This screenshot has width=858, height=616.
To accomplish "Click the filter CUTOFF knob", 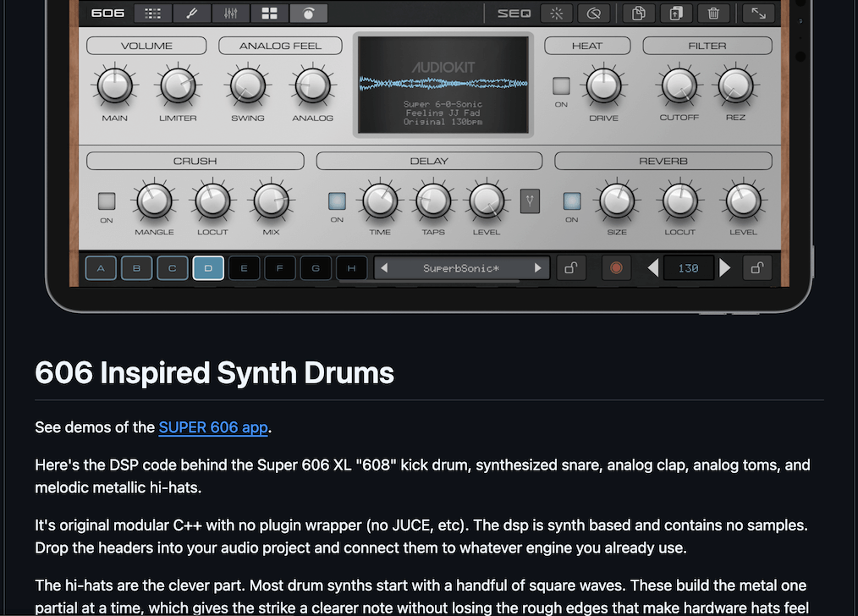I will tap(679, 86).
